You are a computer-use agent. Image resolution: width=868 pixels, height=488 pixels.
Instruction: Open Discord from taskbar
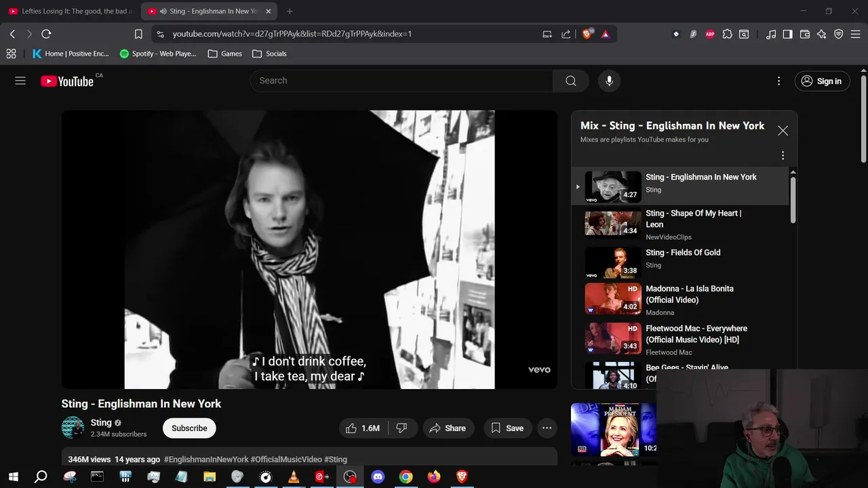tap(378, 476)
